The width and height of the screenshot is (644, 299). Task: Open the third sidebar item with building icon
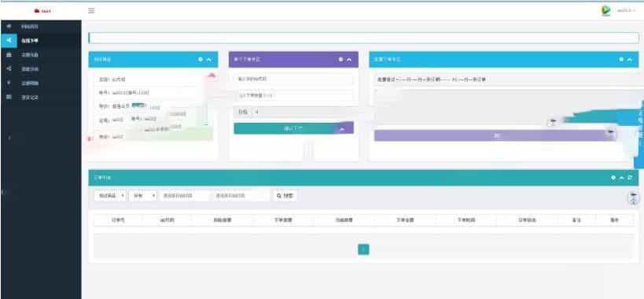point(41,54)
